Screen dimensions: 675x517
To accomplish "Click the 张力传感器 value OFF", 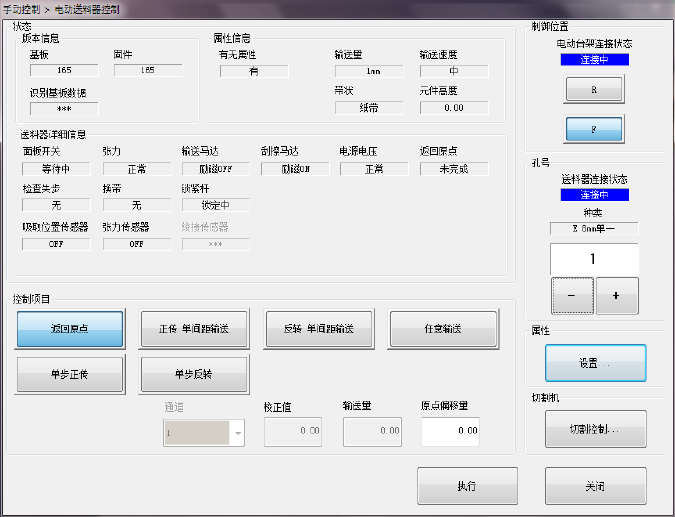I will point(137,244).
